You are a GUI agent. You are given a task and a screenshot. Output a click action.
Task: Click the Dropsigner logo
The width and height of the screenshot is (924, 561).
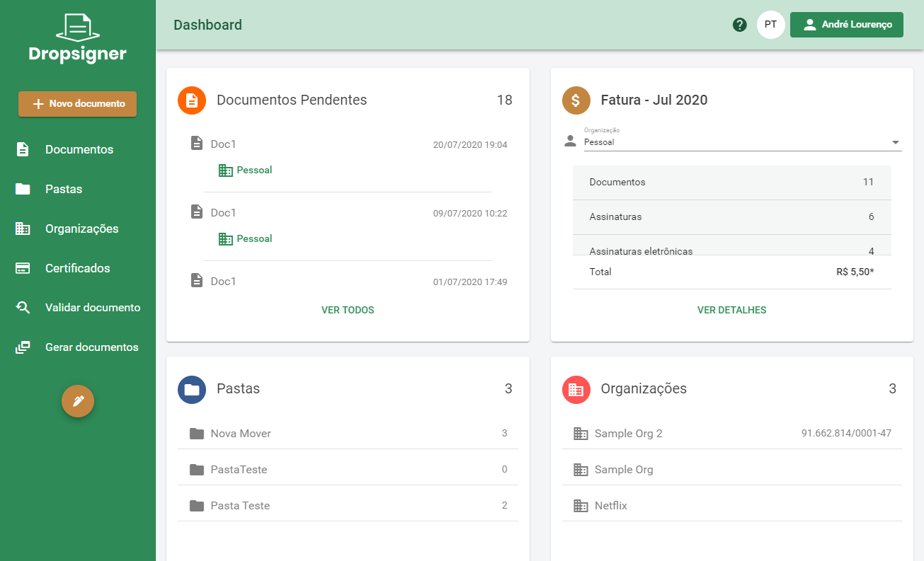78,38
